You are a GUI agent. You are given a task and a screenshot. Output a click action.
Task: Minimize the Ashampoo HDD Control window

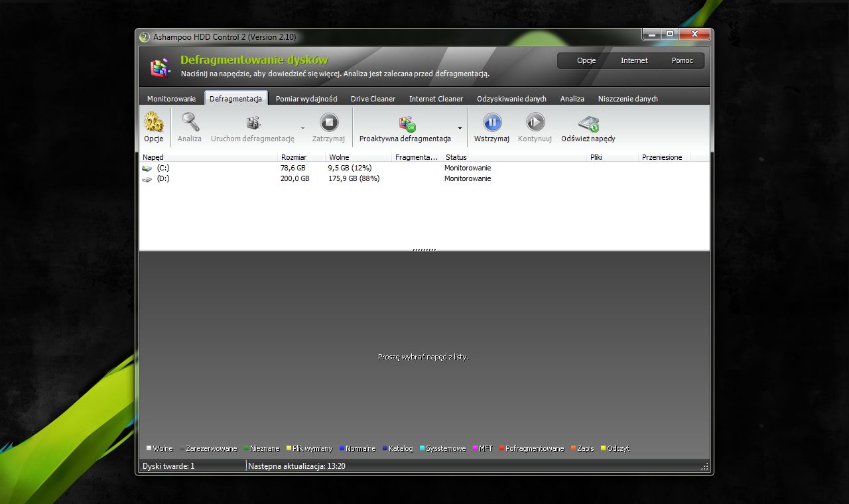click(651, 34)
